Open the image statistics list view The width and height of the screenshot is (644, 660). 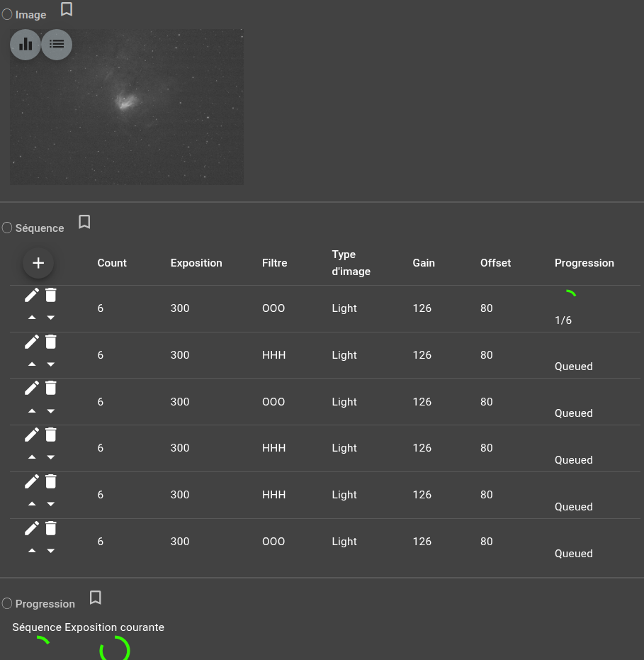click(57, 44)
